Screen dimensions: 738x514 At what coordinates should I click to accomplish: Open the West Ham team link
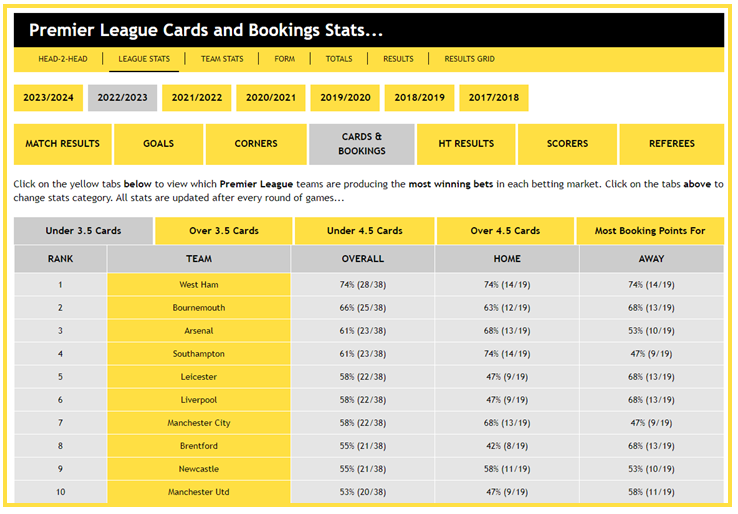(x=199, y=285)
